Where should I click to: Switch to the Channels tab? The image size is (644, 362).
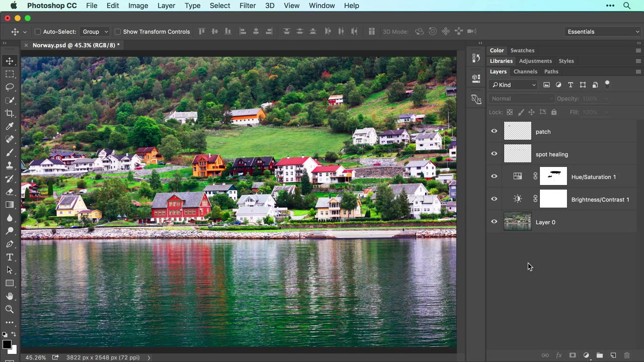525,71
